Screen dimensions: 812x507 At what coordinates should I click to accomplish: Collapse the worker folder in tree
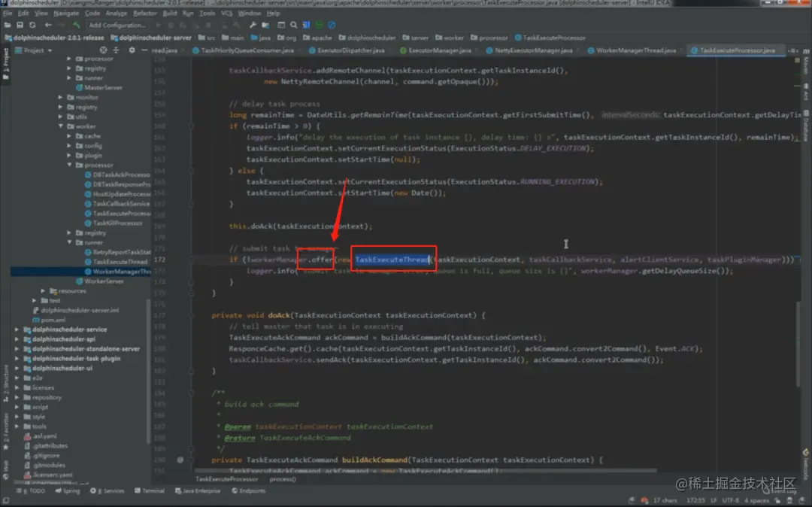[x=61, y=126]
